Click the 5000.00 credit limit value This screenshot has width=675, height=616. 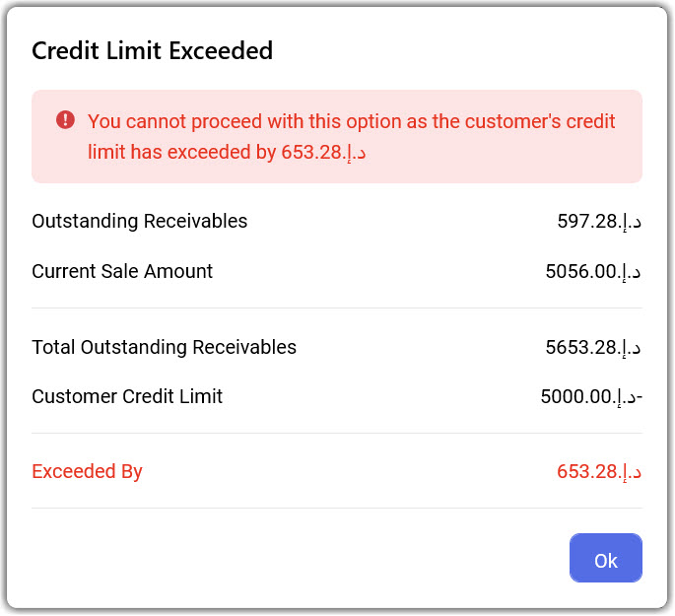coord(591,397)
